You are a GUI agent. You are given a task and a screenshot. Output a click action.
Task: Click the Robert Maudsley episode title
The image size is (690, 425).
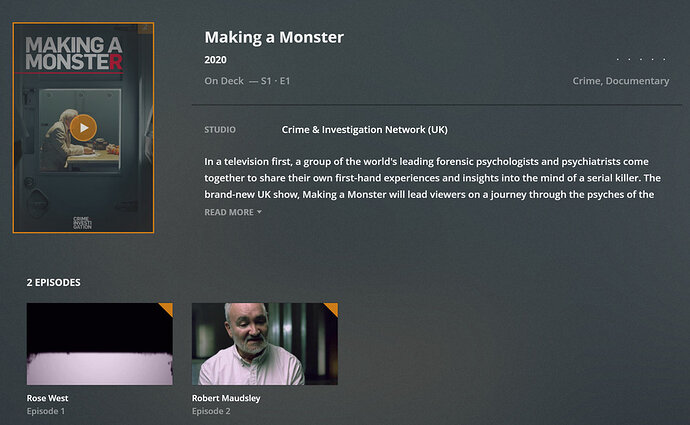[x=226, y=398]
